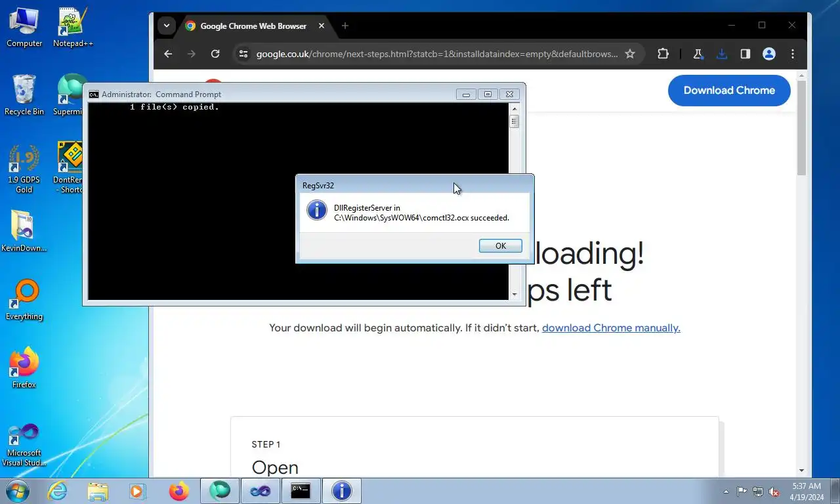
Task: Open Chrome profile avatar
Action: (769, 54)
